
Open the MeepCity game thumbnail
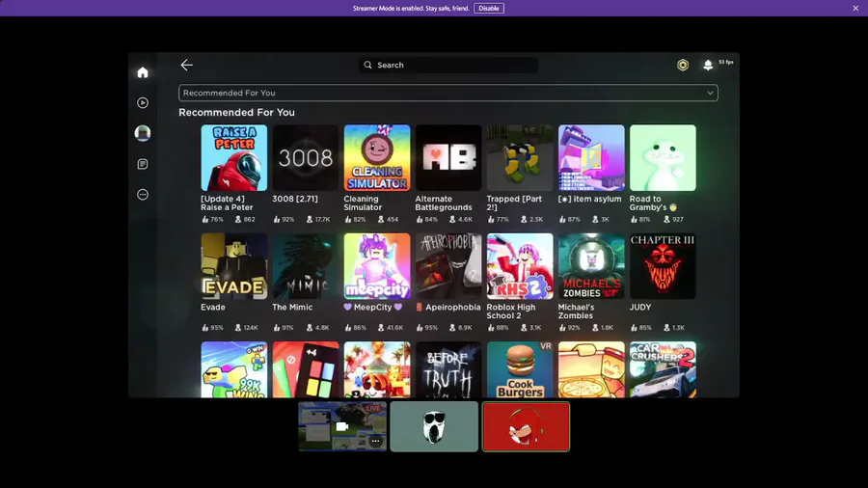[377, 266]
